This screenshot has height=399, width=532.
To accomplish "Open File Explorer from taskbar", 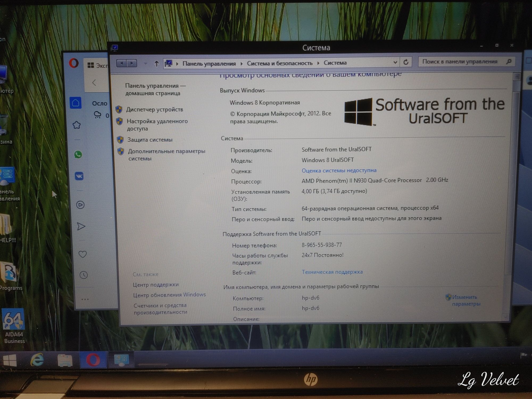I will tap(65, 360).
